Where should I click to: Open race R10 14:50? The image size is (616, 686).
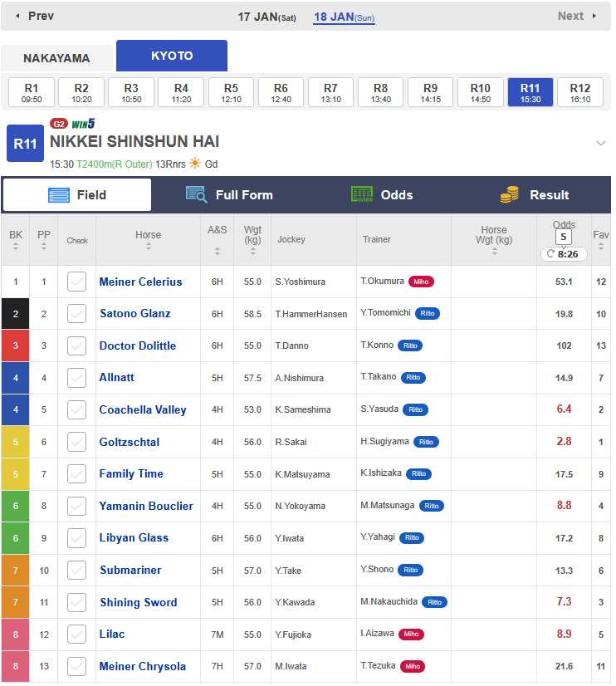pos(481,92)
